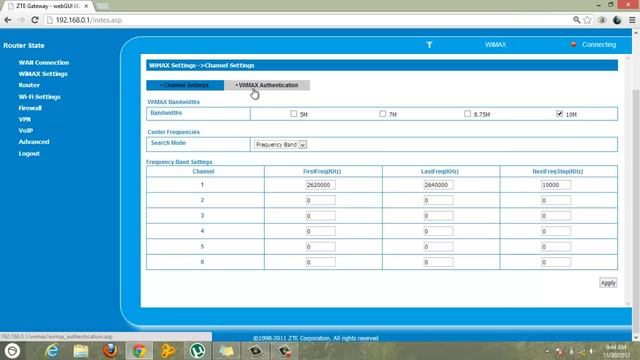
Task: Click the round Start-area taskbar icon
Action: 12,351
